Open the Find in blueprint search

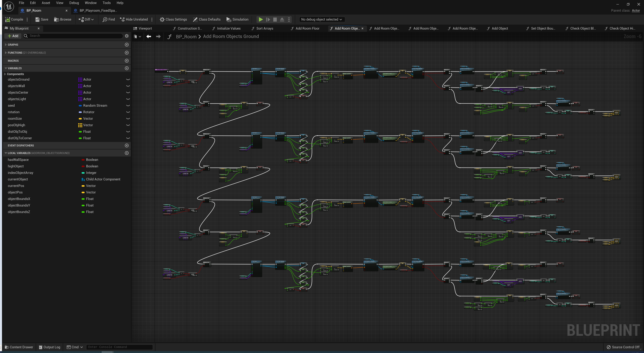click(x=109, y=20)
